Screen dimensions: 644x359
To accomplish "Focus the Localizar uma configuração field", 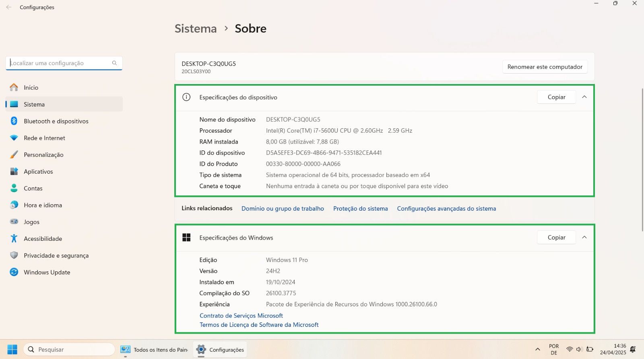I will tap(64, 63).
